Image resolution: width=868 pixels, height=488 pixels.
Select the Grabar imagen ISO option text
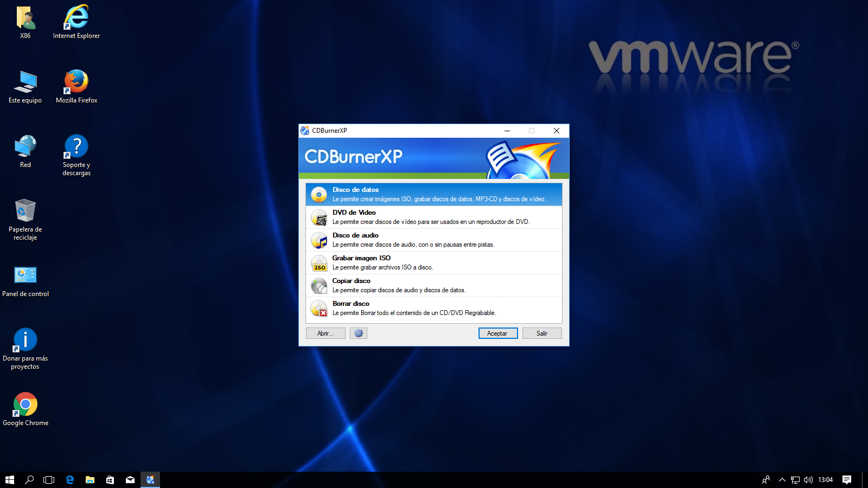point(361,258)
